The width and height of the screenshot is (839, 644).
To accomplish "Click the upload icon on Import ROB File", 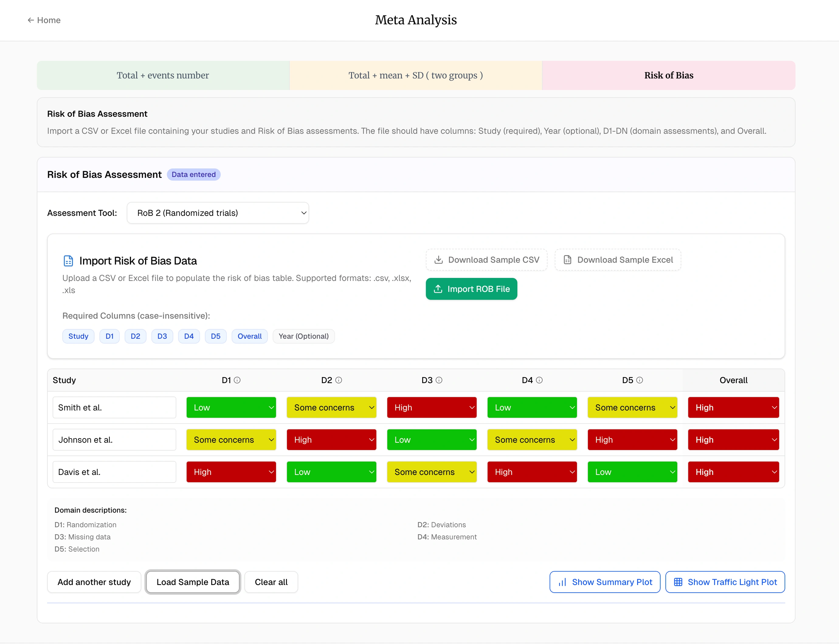I will tap(438, 289).
